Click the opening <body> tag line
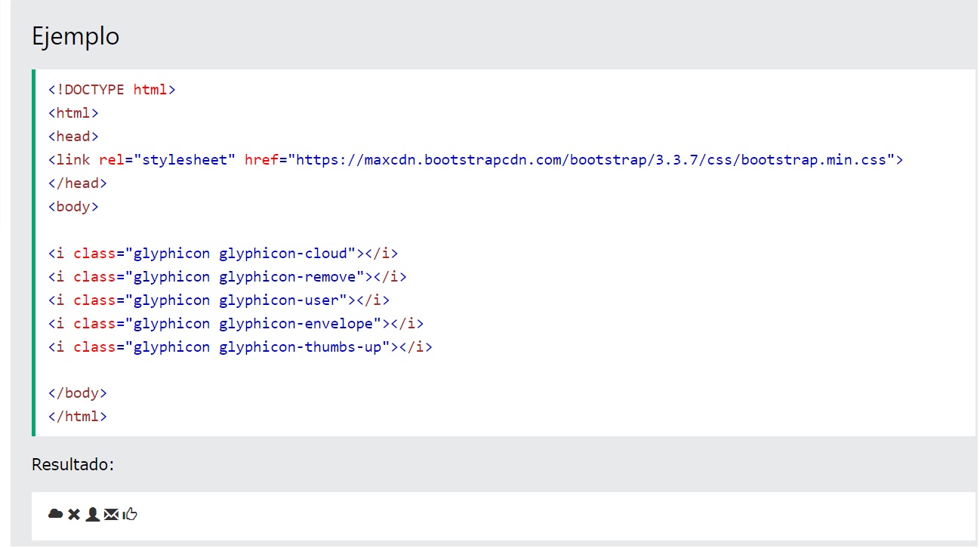This screenshot has width=980, height=548. [x=73, y=207]
